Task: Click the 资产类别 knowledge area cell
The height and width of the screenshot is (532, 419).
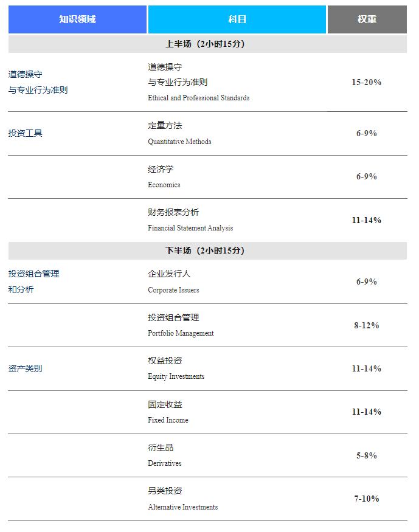Action: pyautogui.click(x=26, y=368)
